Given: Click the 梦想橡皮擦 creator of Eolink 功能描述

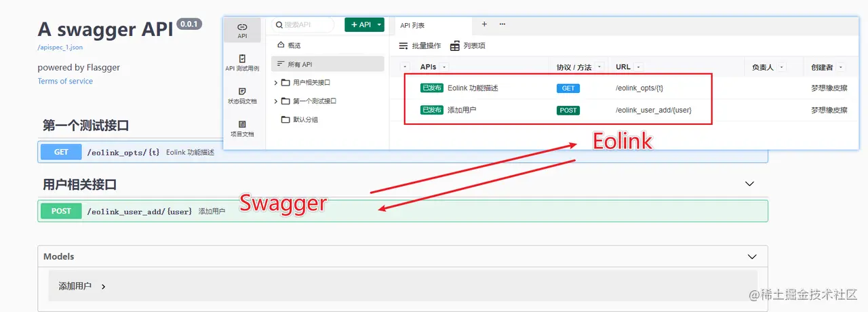Looking at the screenshot, I should pos(829,88).
